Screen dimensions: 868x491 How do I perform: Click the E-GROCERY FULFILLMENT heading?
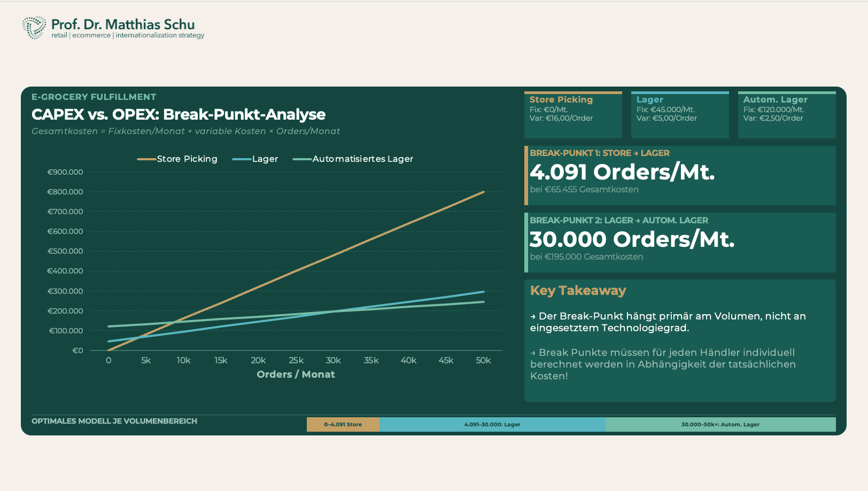pyautogui.click(x=94, y=97)
